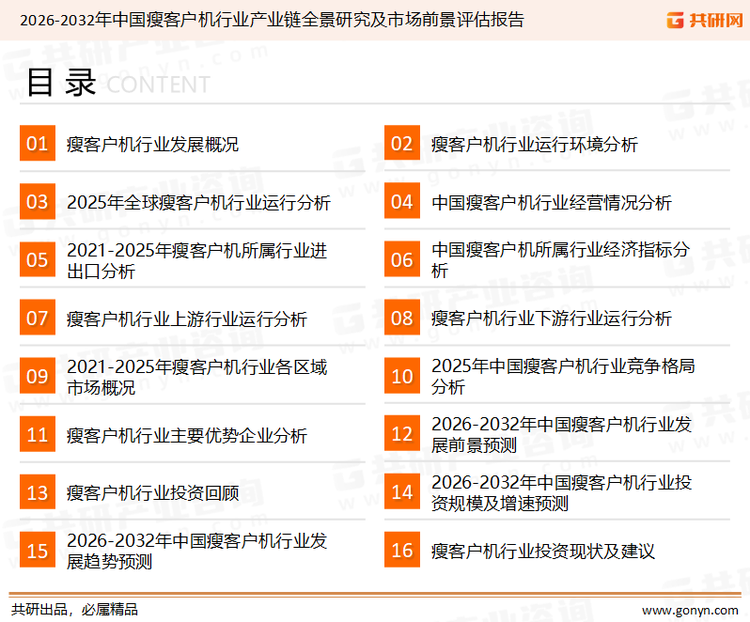Click the 目录 heading

61,82
